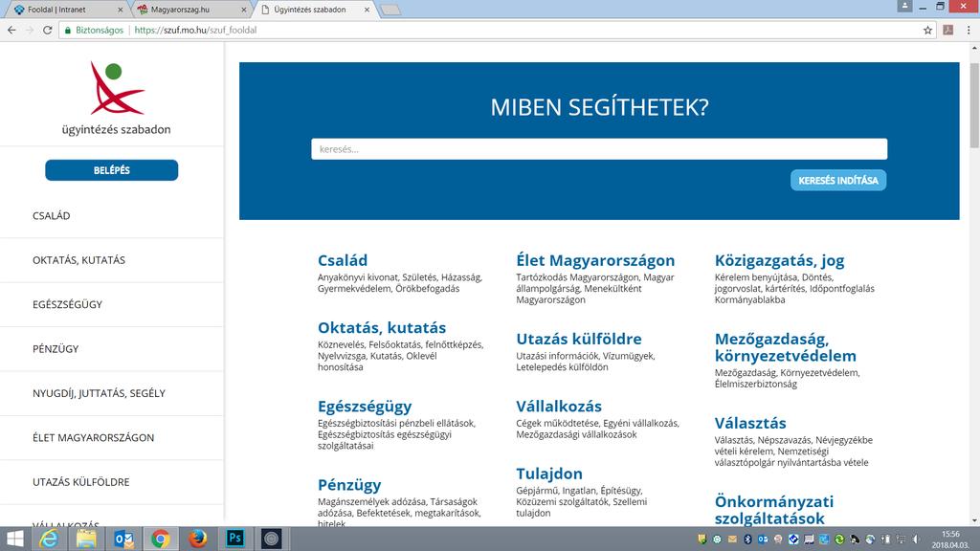Open the Tulajdon category heading link
The height and width of the screenshot is (551, 980).
[x=549, y=474]
